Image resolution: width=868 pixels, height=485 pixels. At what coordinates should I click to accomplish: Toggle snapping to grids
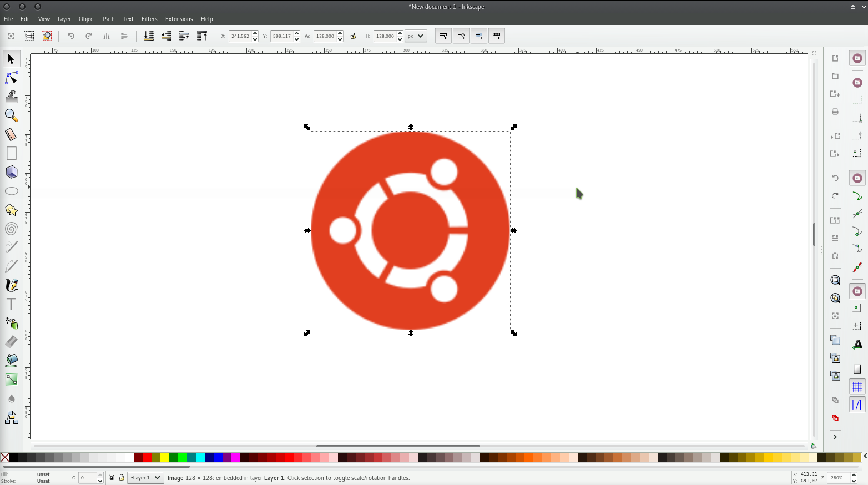[857, 387]
